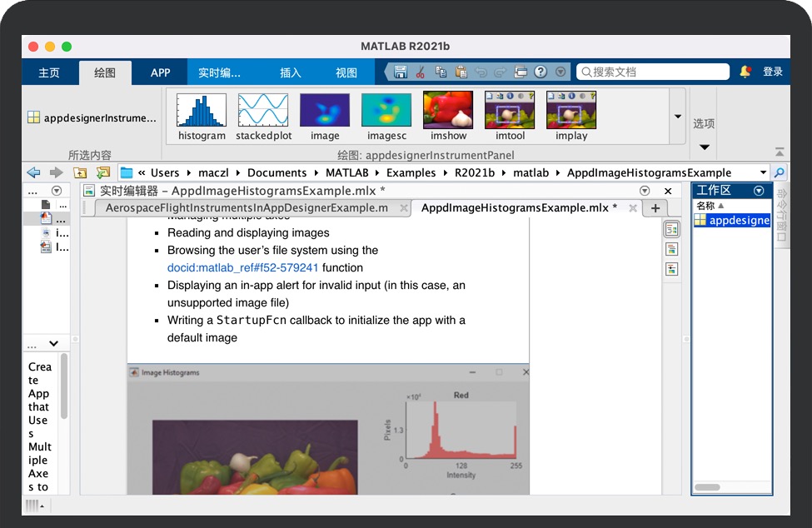Screen dimensions: 812x528
Task: Select the imshow plot option
Action: [448, 116]
